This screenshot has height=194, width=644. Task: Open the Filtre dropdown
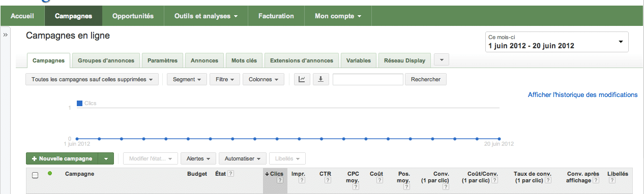(x=224, y=79)
